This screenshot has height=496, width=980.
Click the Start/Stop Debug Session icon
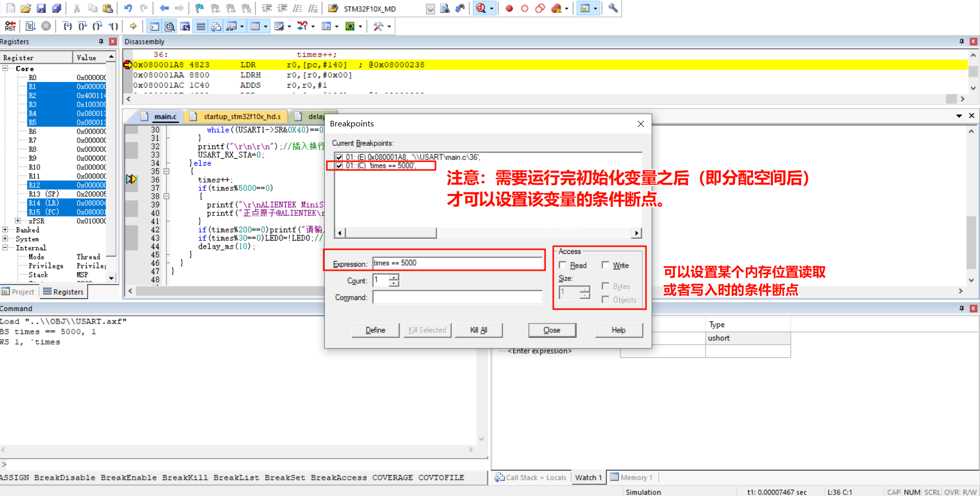coord(481,8)
